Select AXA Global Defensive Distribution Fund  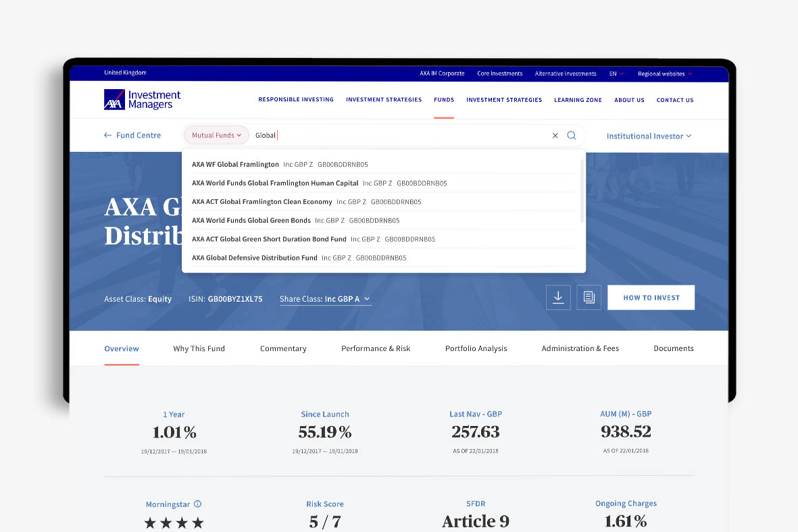point(384,258)
